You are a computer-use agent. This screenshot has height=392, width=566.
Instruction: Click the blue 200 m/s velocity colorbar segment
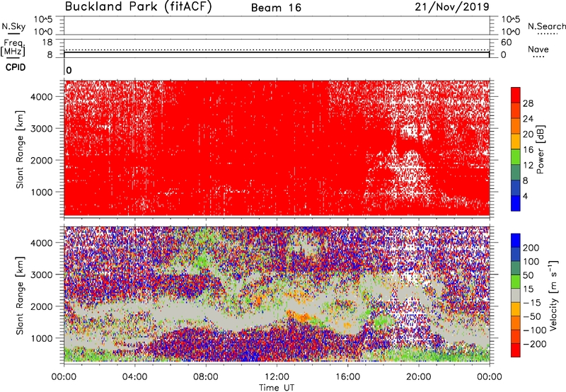(x=516, y=241)
